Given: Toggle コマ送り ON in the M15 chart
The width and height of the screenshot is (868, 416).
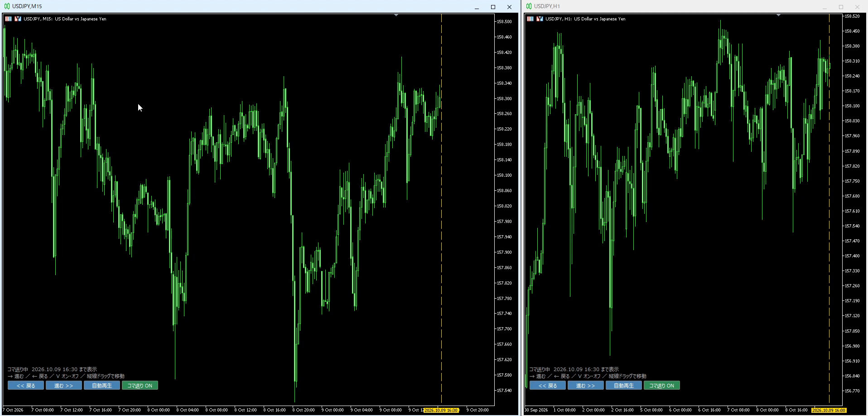Looking at the screenshot, I should [140, 386].
